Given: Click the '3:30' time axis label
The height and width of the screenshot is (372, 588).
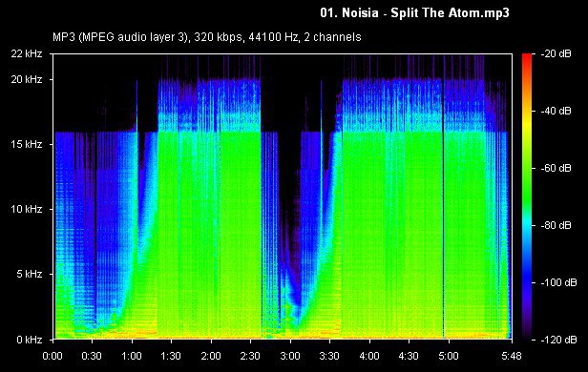Looking at the screenshot, I should click(x=329, y=356).
